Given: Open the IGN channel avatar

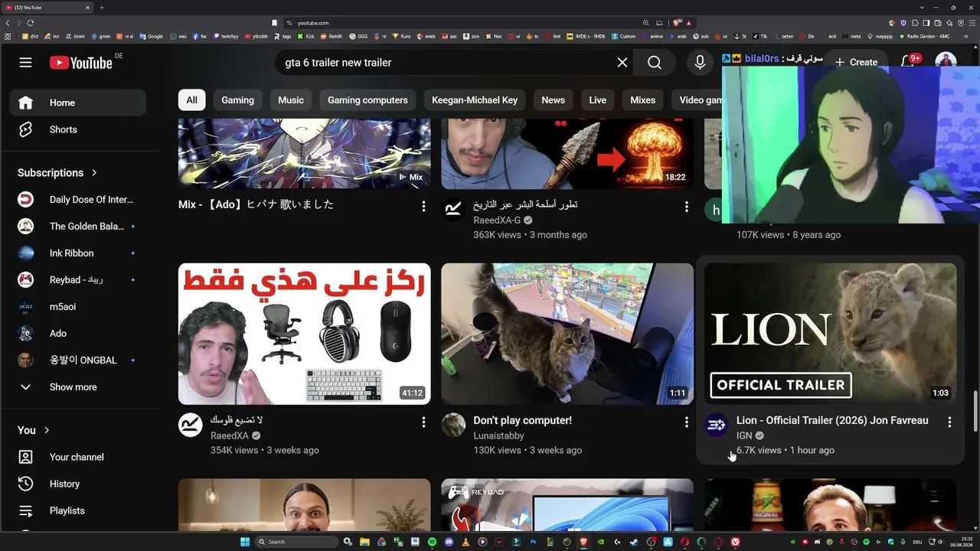Looking at the screenshot, I should coord(717,425).
